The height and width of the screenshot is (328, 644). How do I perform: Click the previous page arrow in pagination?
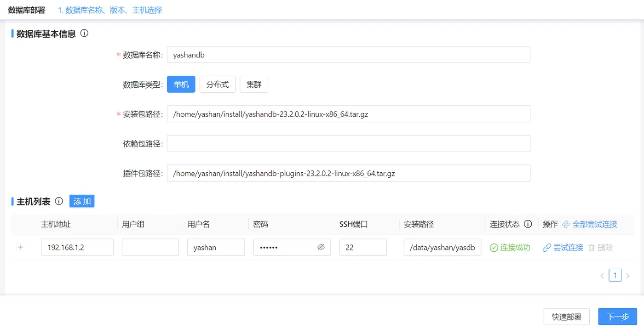pos(602,275)
